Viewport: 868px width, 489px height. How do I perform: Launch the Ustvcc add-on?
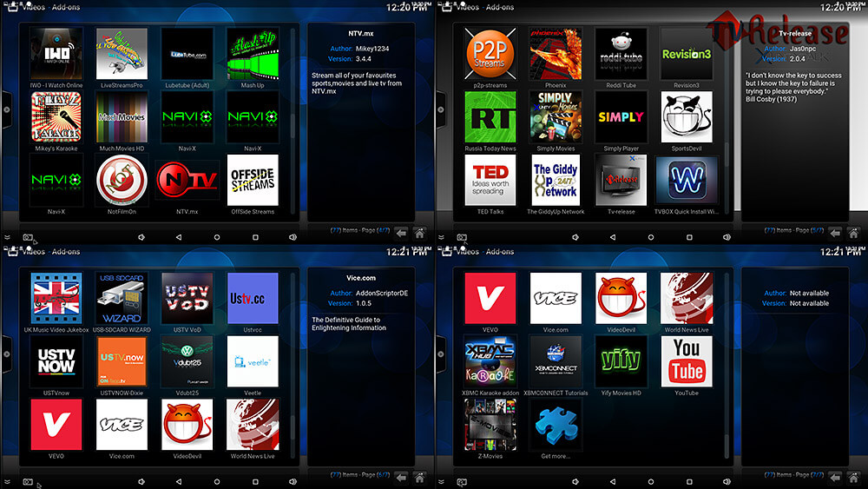(253, 299)
